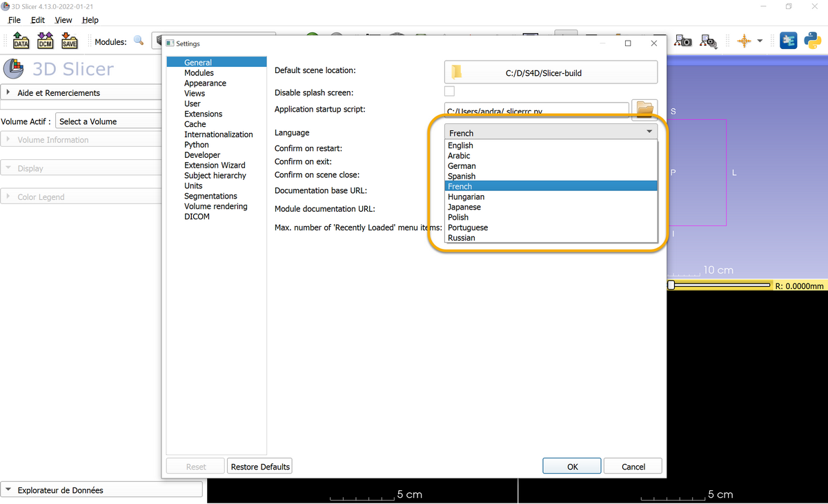Image resolution: width=828 pixels, height=504 pixels.
Task: Open DICOM settings category
Action: (x=217, y=216)
